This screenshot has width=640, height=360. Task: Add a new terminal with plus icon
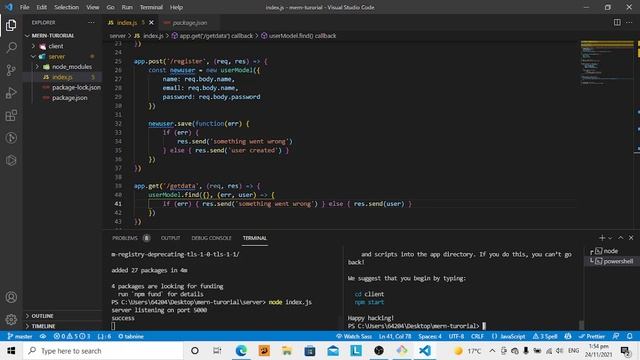click(602, 238)
